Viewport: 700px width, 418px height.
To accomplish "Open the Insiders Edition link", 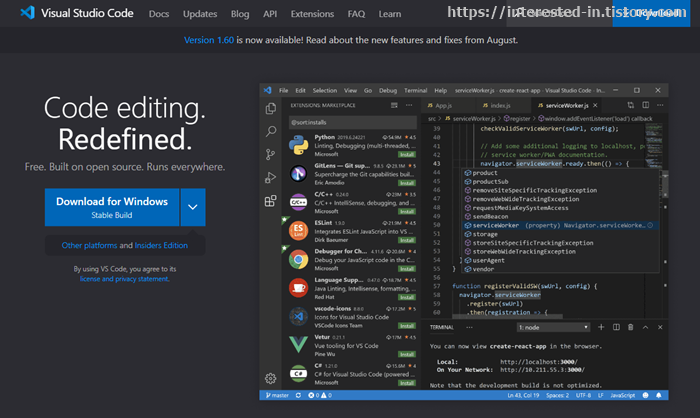I will pos(161,245).
